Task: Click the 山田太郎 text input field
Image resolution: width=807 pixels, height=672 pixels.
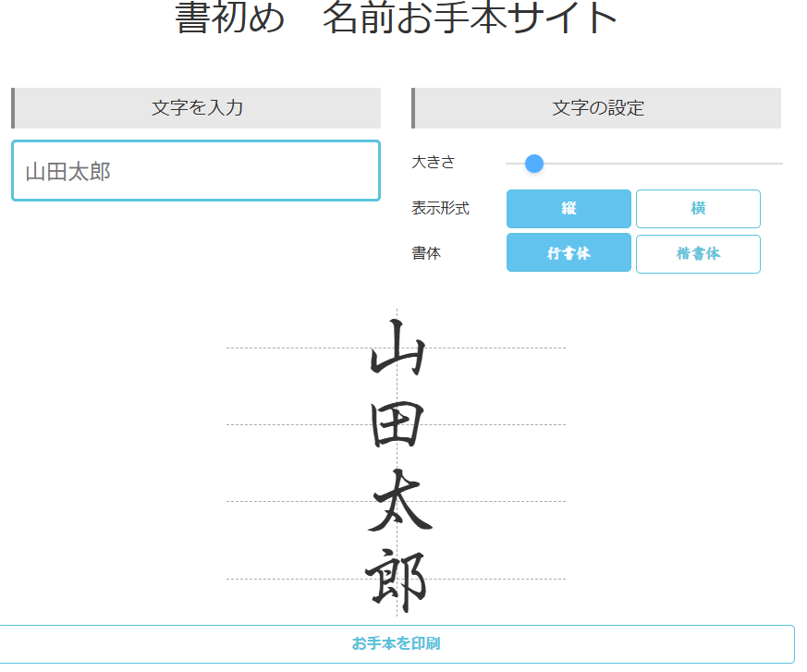Action: coord(195,171)
